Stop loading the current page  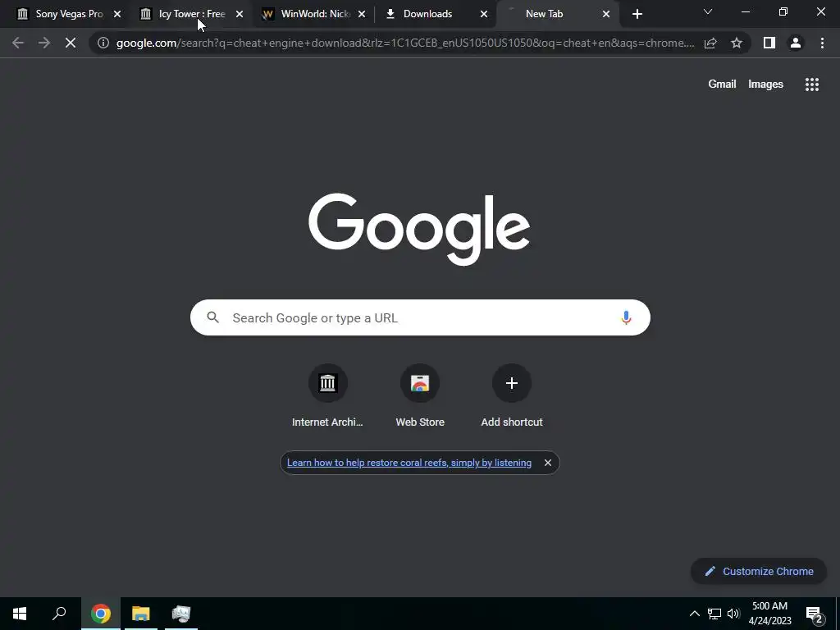(x=71, y=43)
